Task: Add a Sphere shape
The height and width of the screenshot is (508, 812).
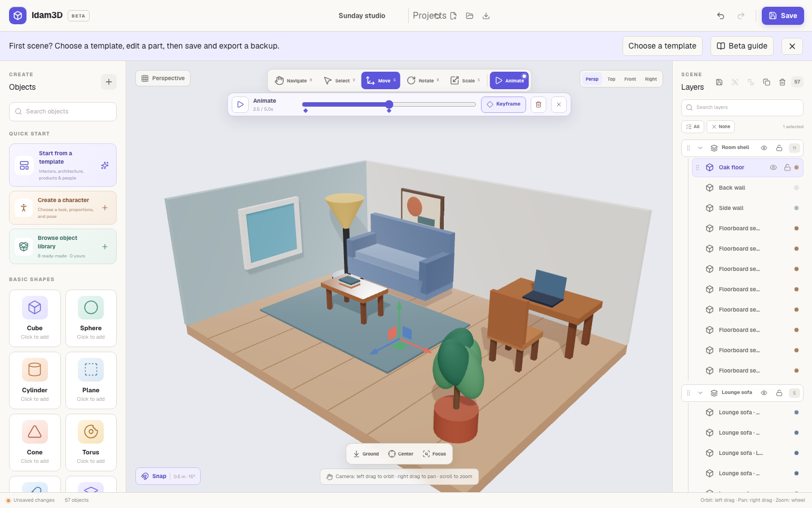Action: pyautogui.click(x=91, y=318)
